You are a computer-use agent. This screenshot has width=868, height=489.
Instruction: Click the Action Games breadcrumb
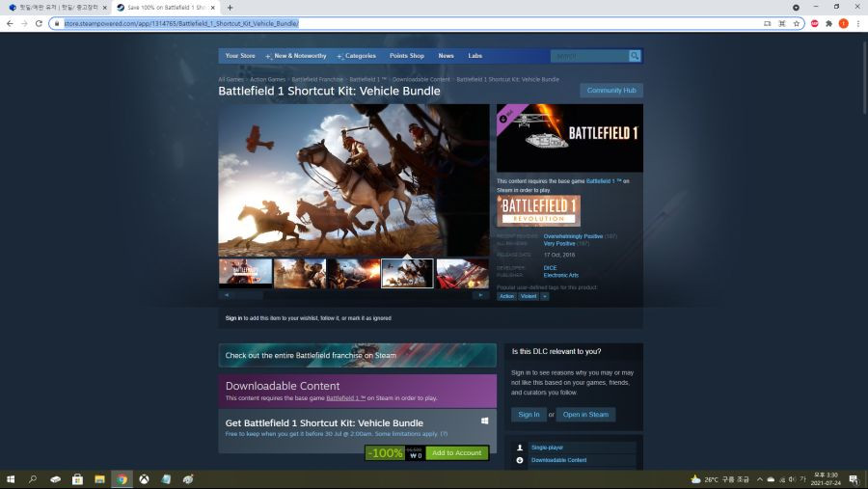[x=267, y=79]
